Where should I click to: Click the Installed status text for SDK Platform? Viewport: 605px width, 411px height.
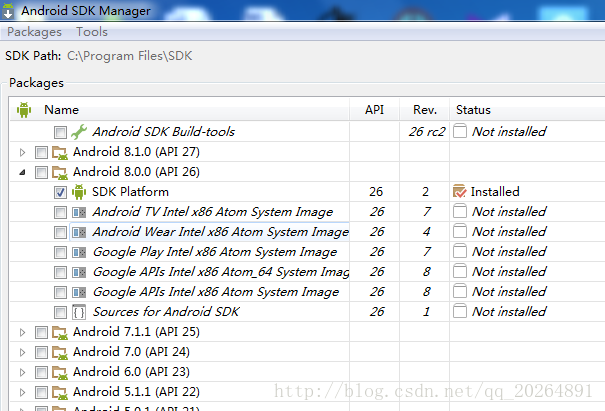[495, 191]
